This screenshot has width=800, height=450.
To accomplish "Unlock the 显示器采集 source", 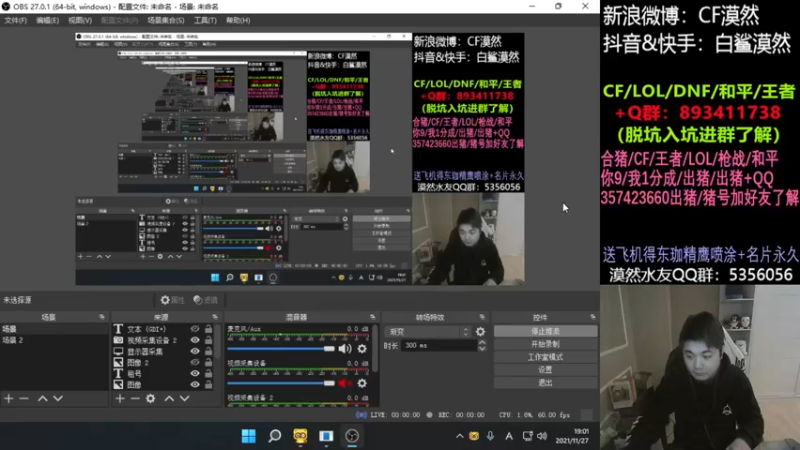I will 209,352.
